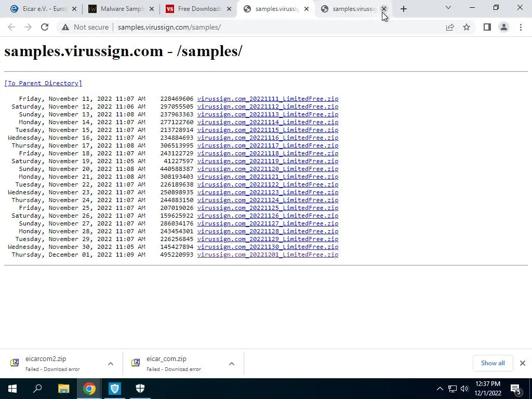The image size is (532, 399).
Task: Download virussign.com_20221111_LimitedFree.zip
Action: [268, 99]
